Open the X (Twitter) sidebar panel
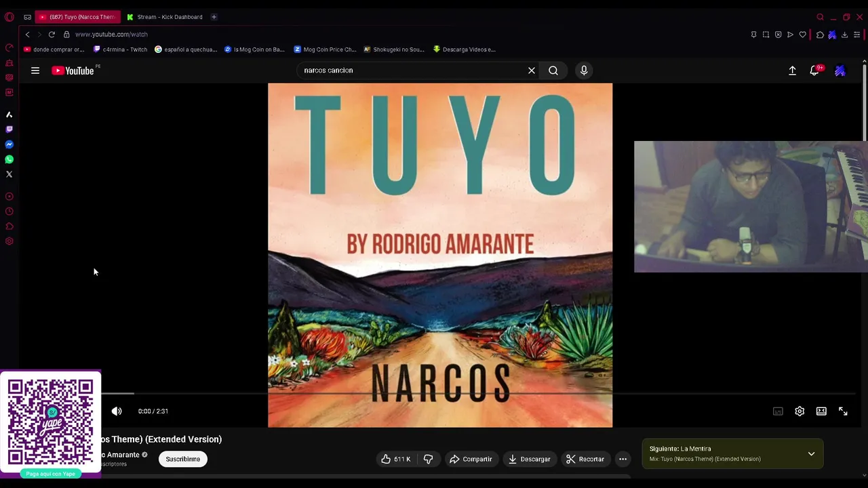The width and height of the screenshot is (868, 488). tap(9, 174)
